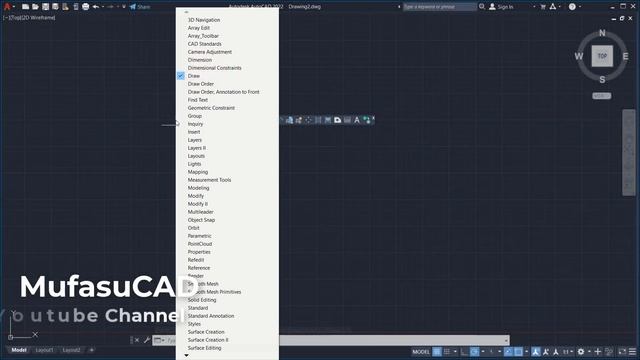
Task: Click the Save icon in Quick Access toolbar
Action: pos(45,7)
